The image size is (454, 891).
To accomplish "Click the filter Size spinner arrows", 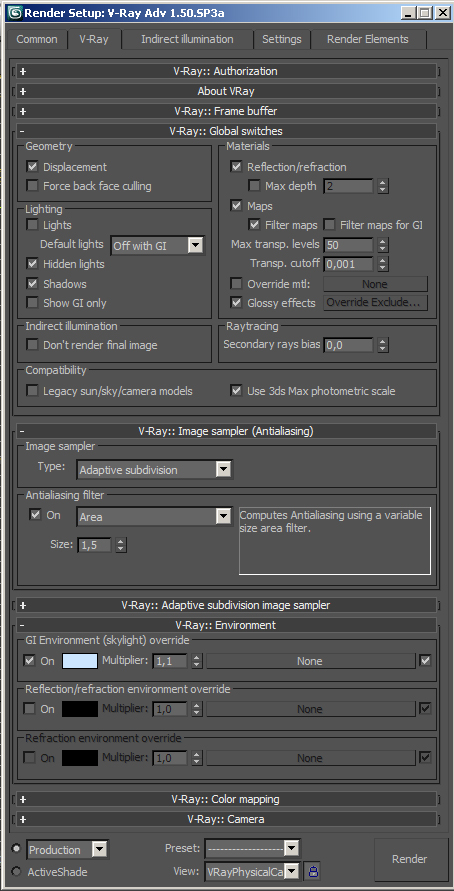I will pyautogui.click(x=120, y=545).
